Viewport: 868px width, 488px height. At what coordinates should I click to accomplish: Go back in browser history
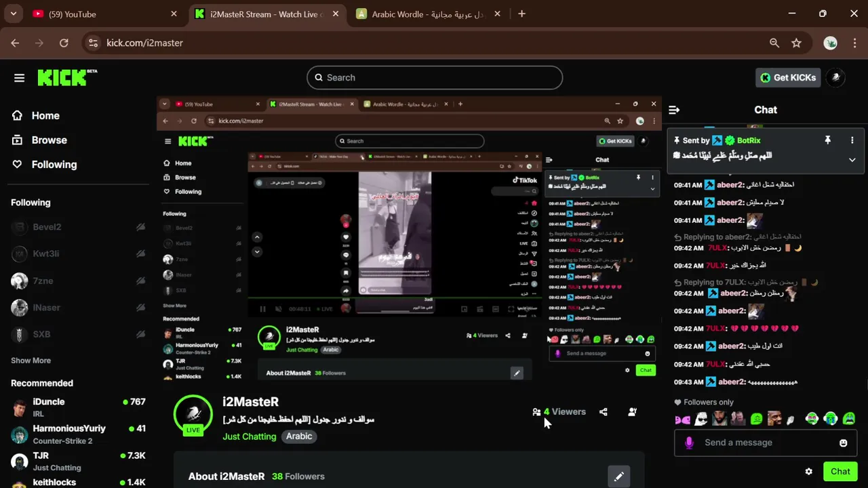click(15, 43)
